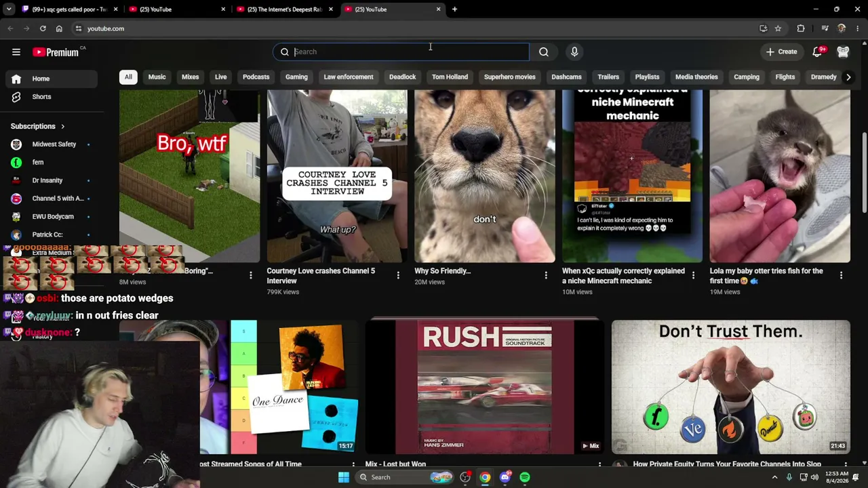This screenshot has width=868, height=488.
Task: Open the Windows Start menu
Action: [x=344, y=477]
